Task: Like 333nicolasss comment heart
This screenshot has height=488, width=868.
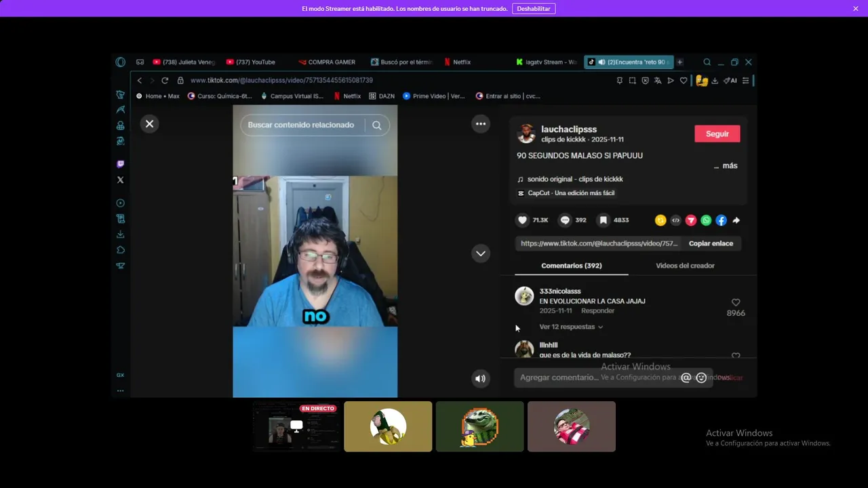Action: click(736, 302)
